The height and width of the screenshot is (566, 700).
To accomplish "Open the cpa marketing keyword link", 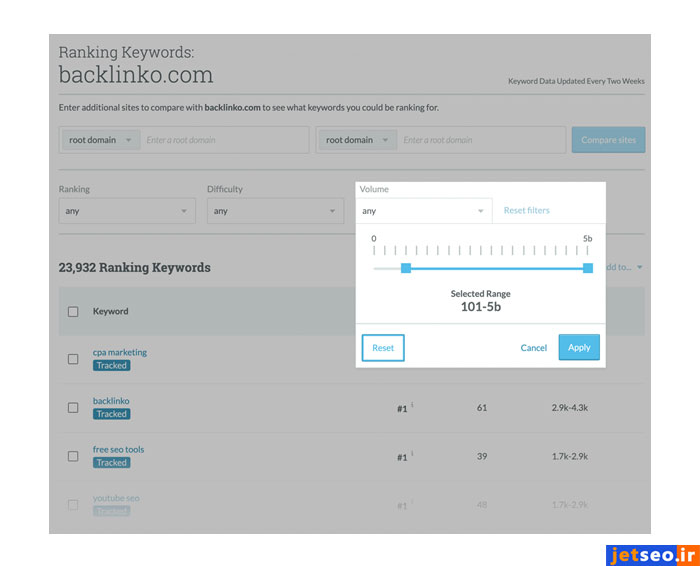I will click(x=120, y=352).
